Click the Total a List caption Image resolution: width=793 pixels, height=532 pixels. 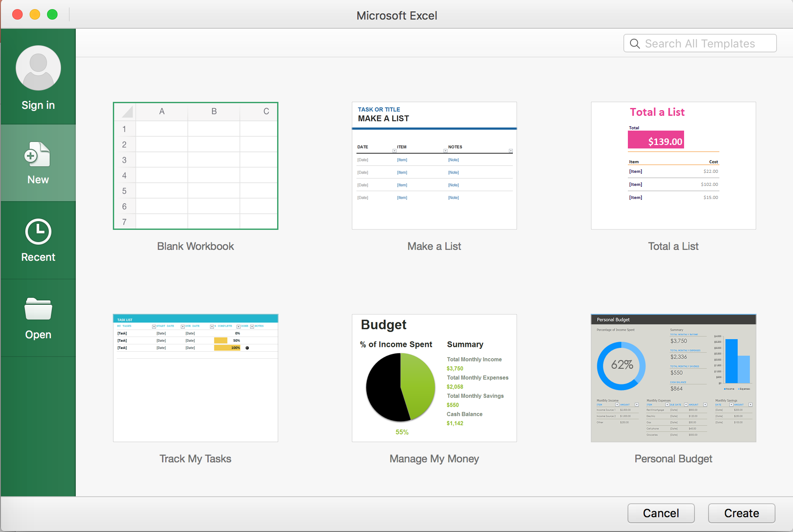[673, 246]
